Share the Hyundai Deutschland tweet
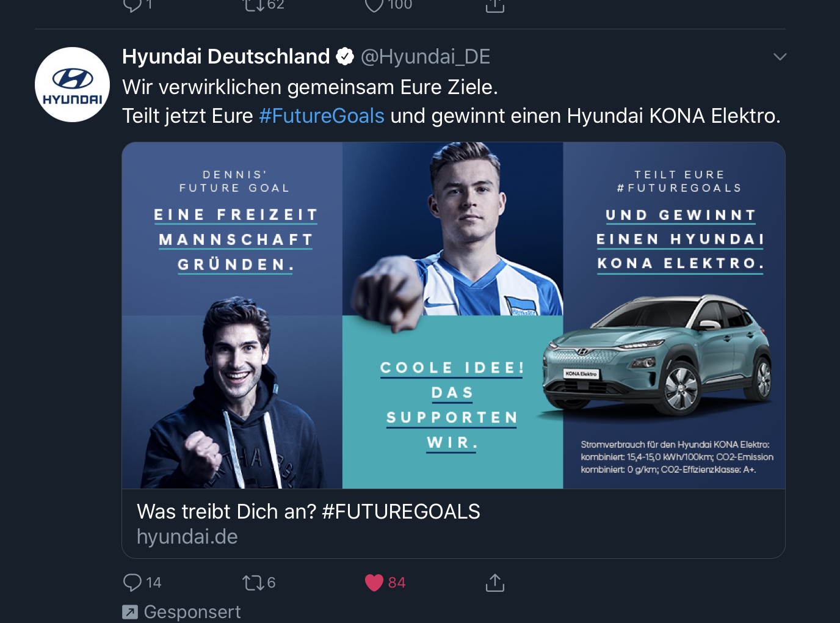The height and width of the screenshot is (623, 840). click(494, 583)
